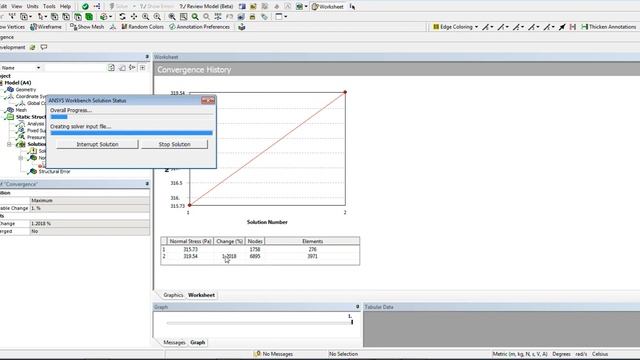The height and width of the screenshot is (360, 640).
Task: Click the Change (%) column header
Action: [229, 242]
